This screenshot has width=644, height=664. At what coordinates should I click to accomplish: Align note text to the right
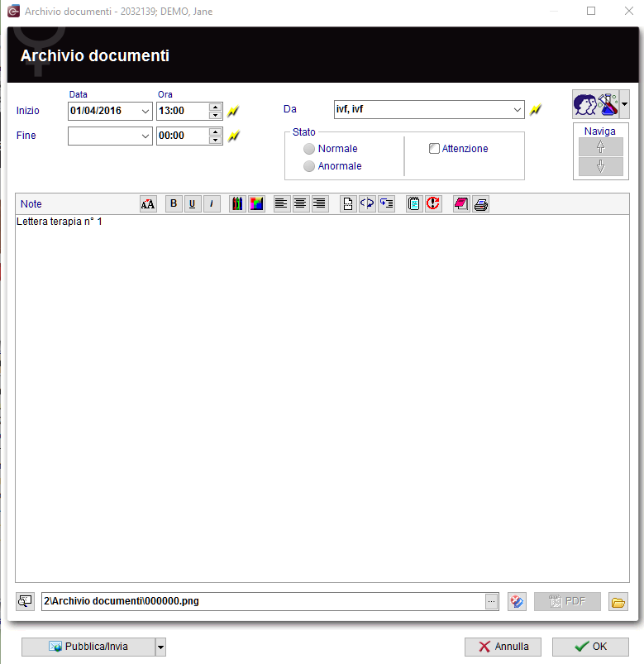pyautogui.click(x=320, y=203)
